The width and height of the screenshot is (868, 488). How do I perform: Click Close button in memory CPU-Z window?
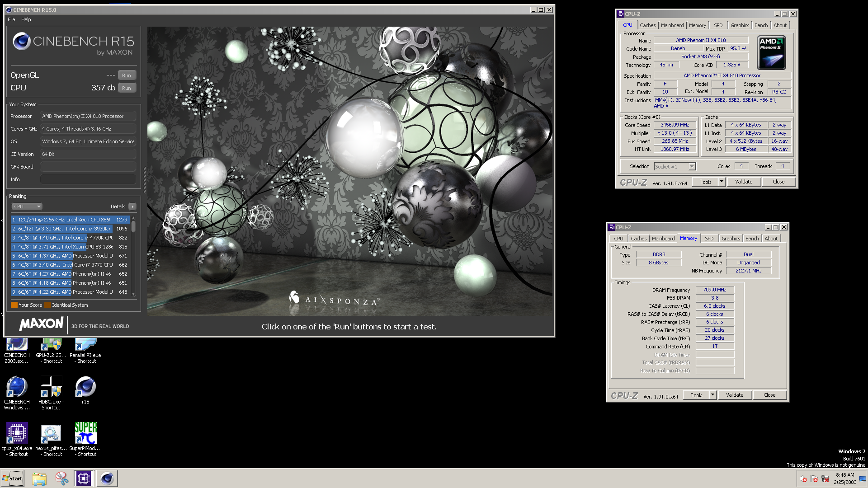[x=769, y=395]
